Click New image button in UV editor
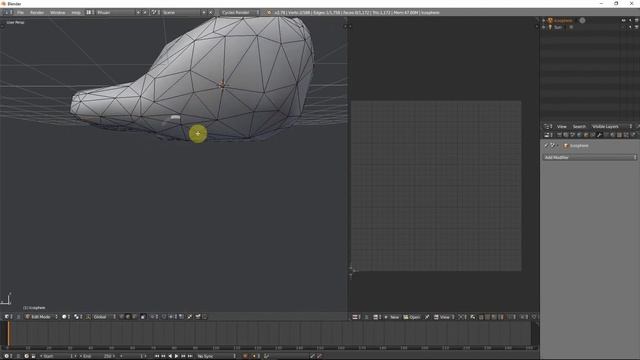 coord(392,317)
